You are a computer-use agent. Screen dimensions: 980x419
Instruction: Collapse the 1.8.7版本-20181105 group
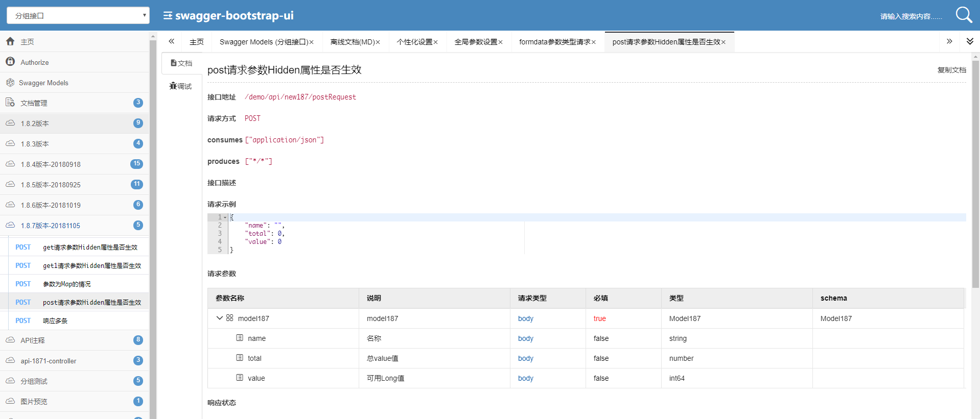75,226
